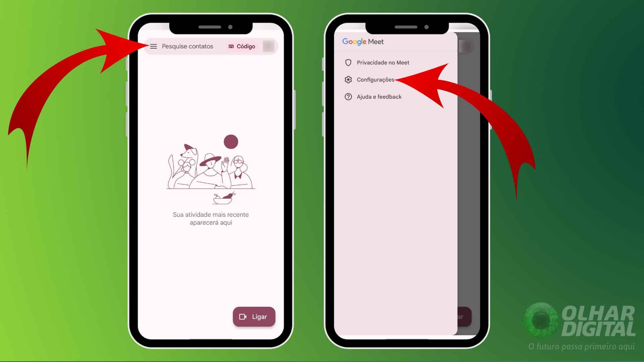Tap the Código icon button
Screen dimensions: 644x362
(241, 46)
